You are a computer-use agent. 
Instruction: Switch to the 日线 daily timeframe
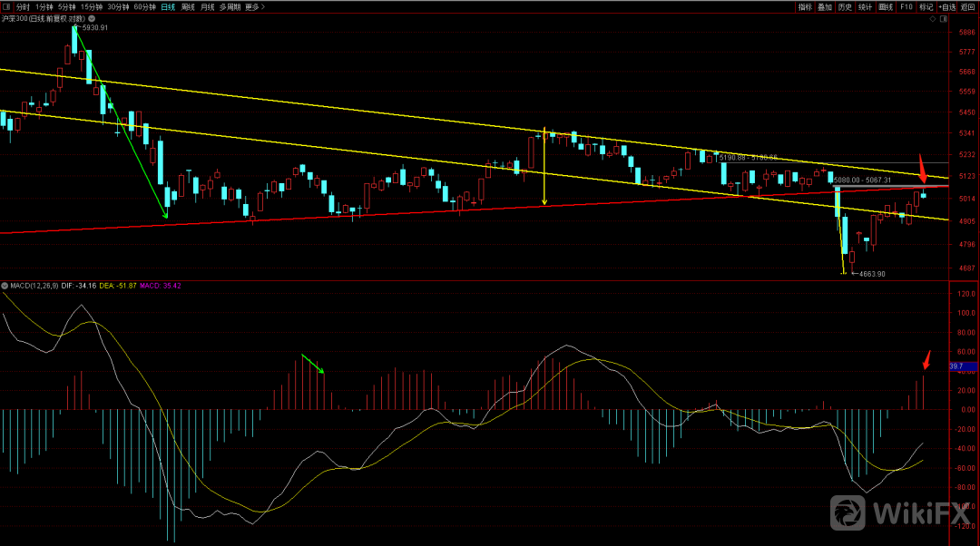168,6
